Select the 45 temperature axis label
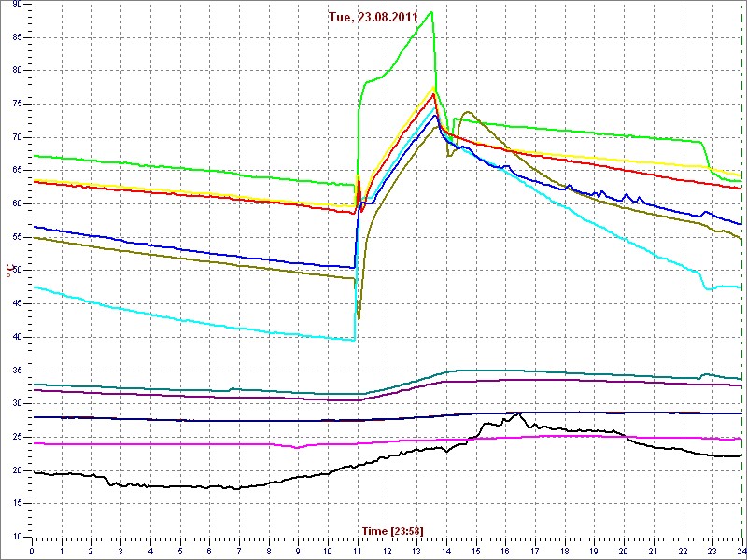The height and width of the screenshot is (560, 747). pyautogui.click(x=17, y=304)
